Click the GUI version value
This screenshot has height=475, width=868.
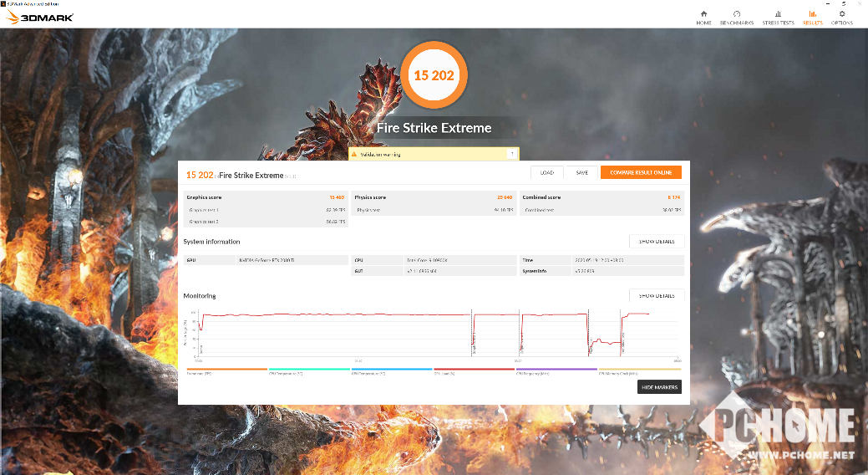pyautogui.click(x=460, y=271)
